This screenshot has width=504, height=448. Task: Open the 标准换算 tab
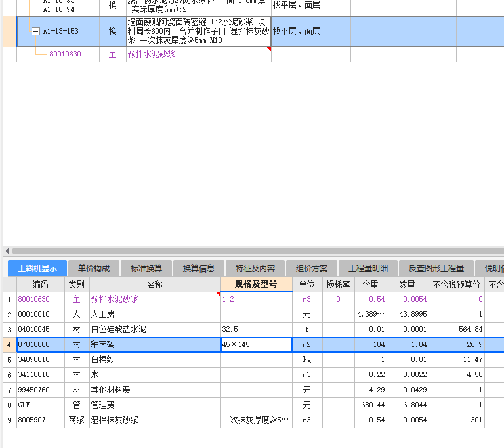pyautogui.click(x=146, y=269)
